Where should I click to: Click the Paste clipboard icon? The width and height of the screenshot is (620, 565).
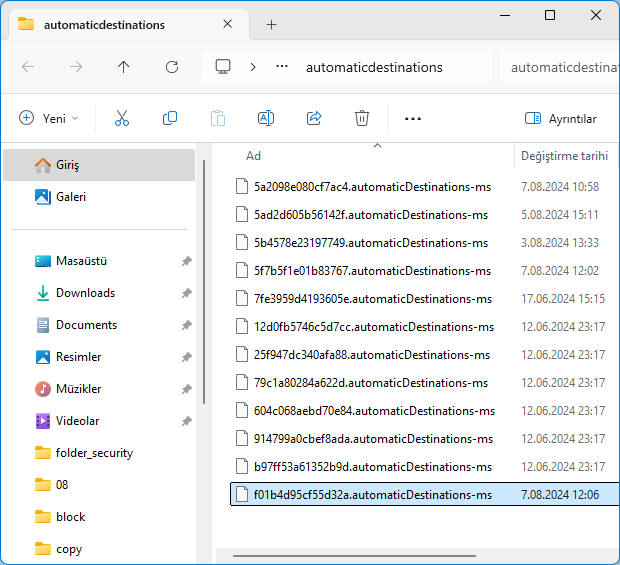tap(218, 118)
